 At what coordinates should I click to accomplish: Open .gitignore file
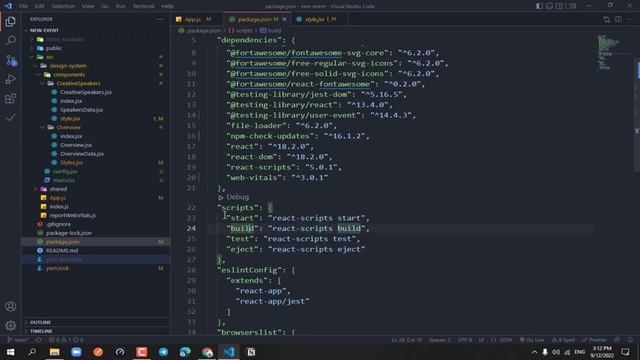click(x=58, y=224)
